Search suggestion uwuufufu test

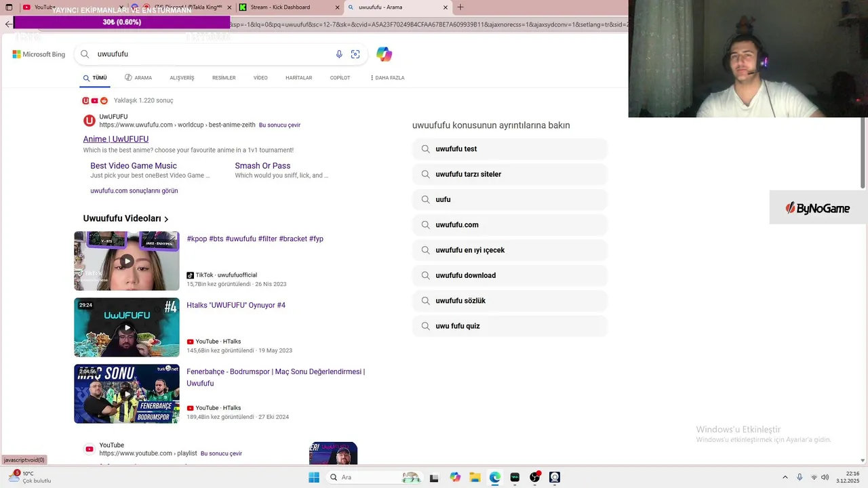509,149
